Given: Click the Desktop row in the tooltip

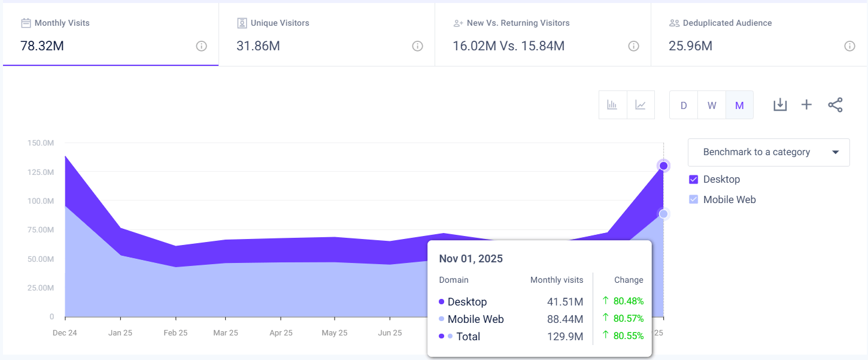Looking at the screenshot, I should tap(467, 301).
